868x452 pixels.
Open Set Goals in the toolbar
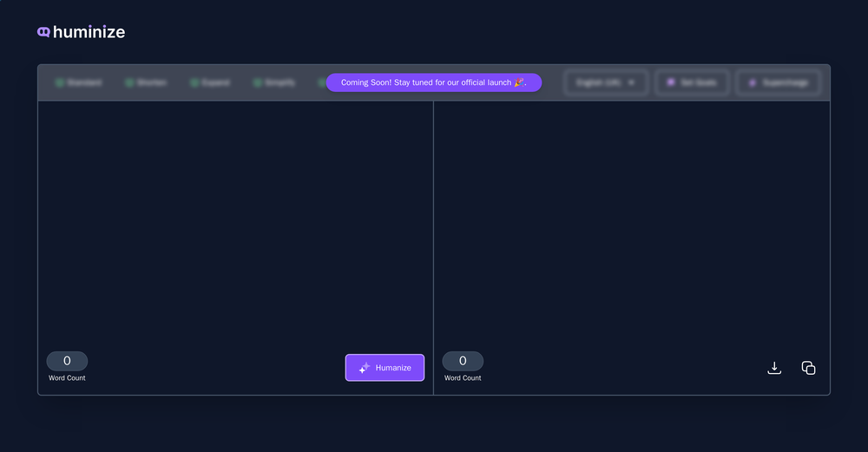(692, 82)
